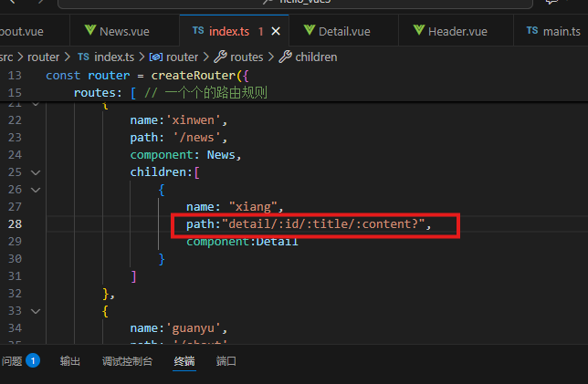Screen dimensions: 588x384
Task: Open the Detail.vue editor tab
Action: [x=344, y=31]
